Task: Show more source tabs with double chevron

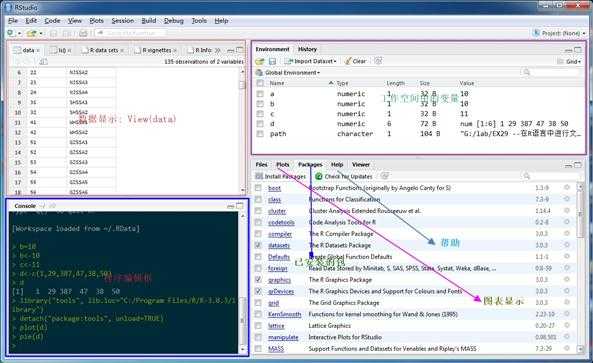Action: 217,50
